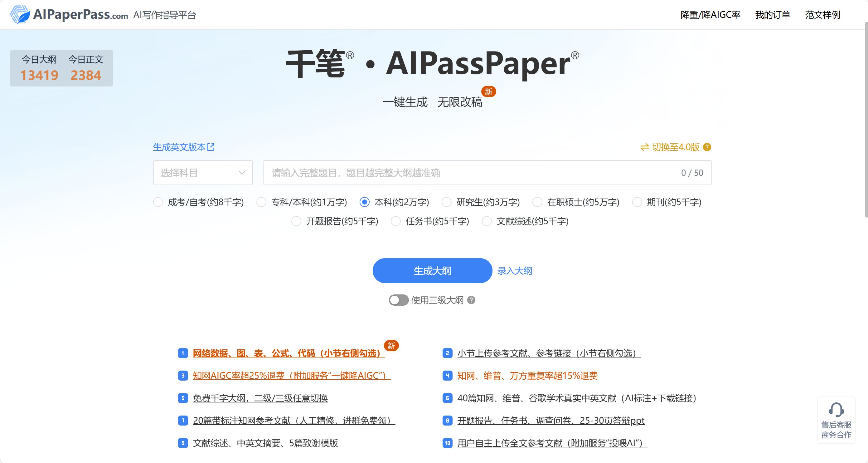Focus the paper title input field
The width and height of the screenshot is (868, 463).
pyautogui.click(x=487, y=173)
